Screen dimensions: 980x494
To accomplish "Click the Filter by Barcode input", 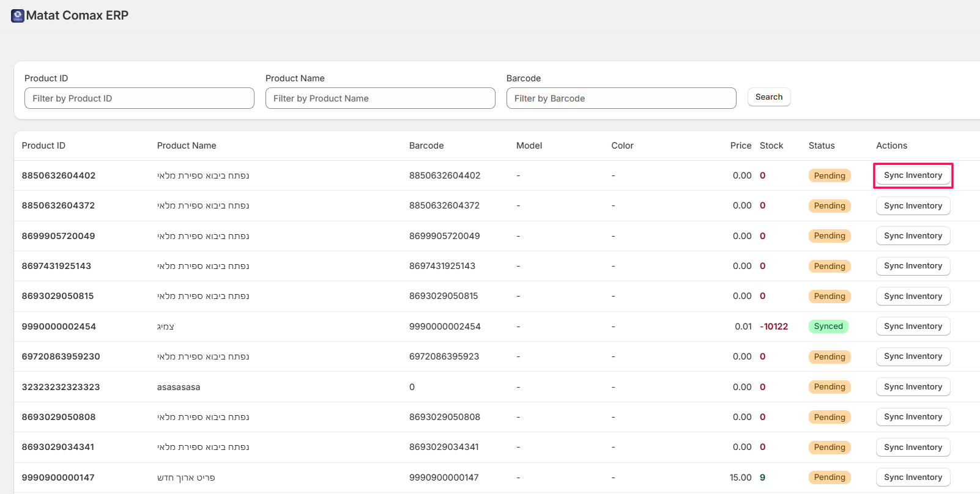I will coord(621,98).
